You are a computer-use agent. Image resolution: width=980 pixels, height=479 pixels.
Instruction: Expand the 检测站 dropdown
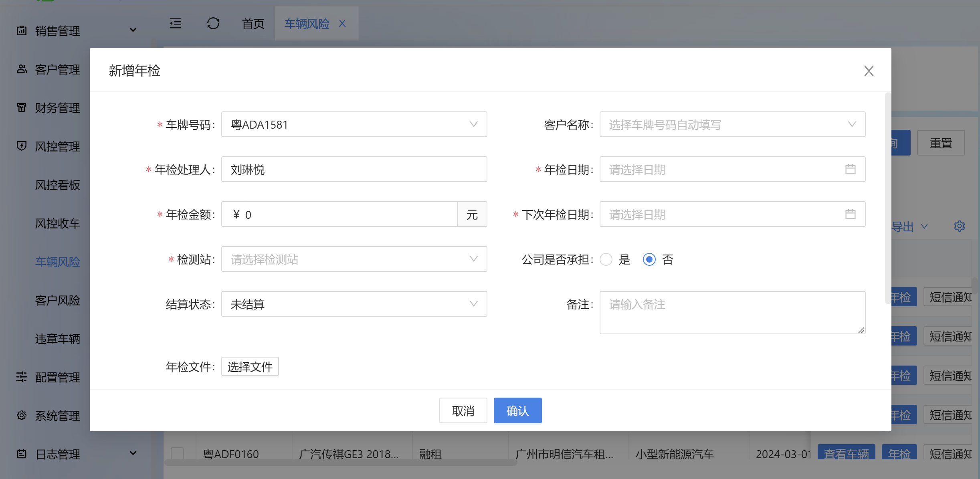[354, 259]
